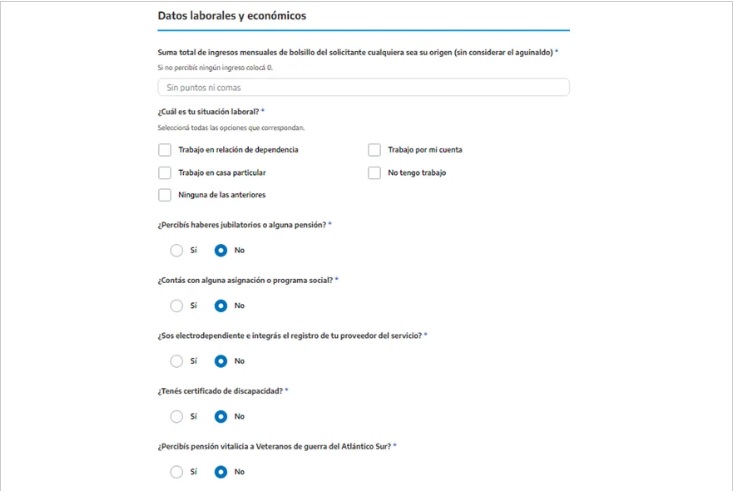
Task: Pick 'Sí' for asignación o programa social
Action: 177,306
